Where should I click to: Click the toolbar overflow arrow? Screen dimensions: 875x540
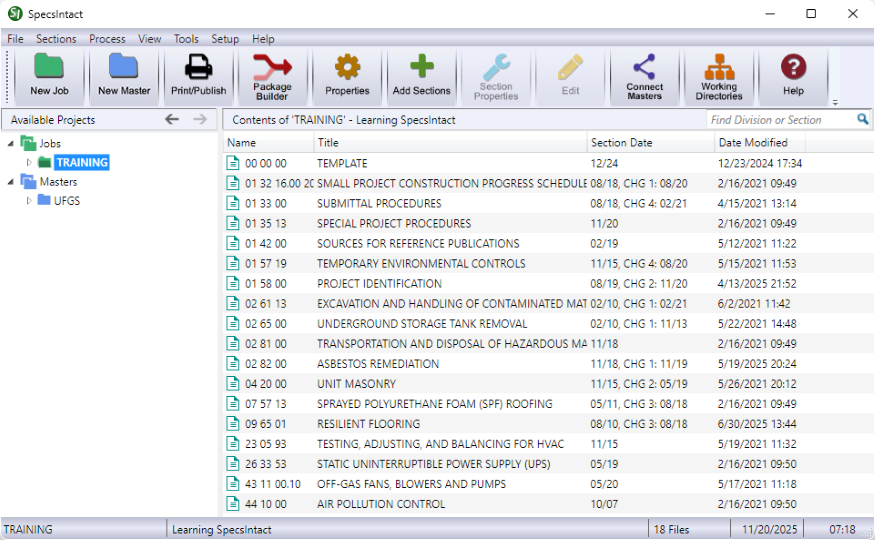pyautogui.click(x=835, y=103)
